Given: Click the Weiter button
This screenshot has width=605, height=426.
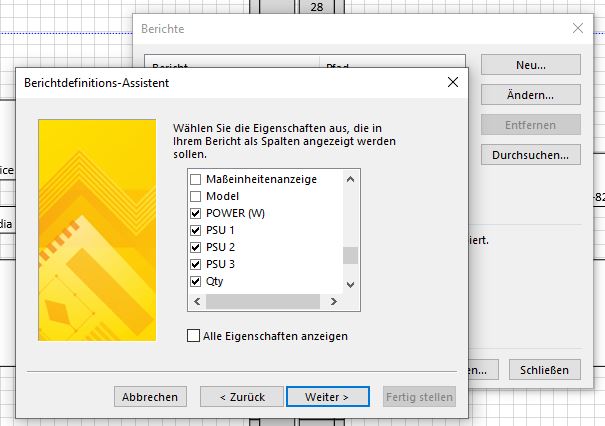Looking at the screenshot, I should point(326,396).
